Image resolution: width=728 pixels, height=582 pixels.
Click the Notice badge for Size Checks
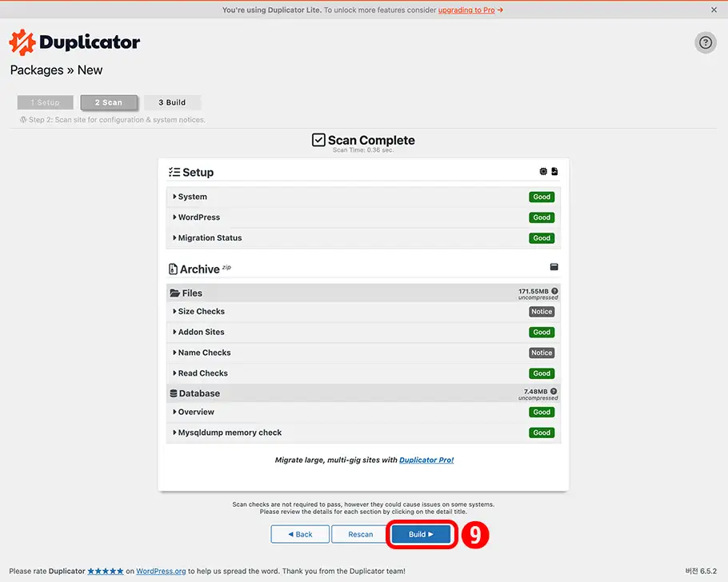(x=542, y=312)
